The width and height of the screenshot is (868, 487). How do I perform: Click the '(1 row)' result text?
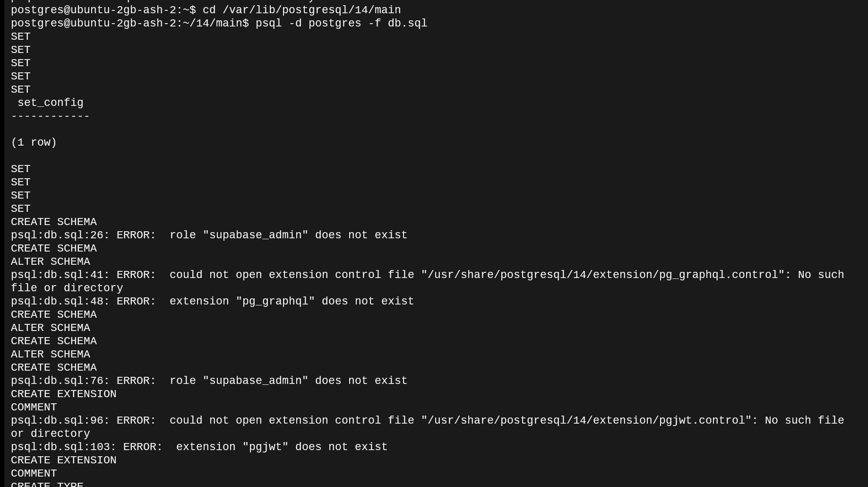tap(34, 142)
